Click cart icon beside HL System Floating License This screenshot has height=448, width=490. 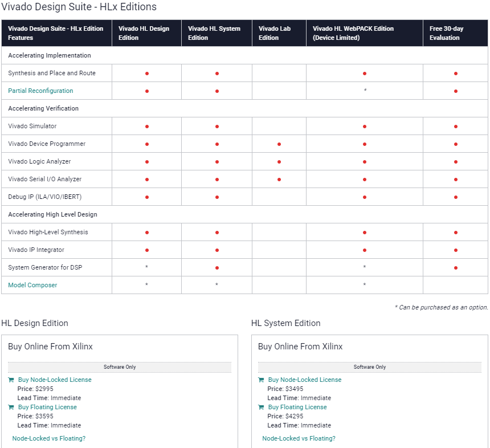point(261,407)
